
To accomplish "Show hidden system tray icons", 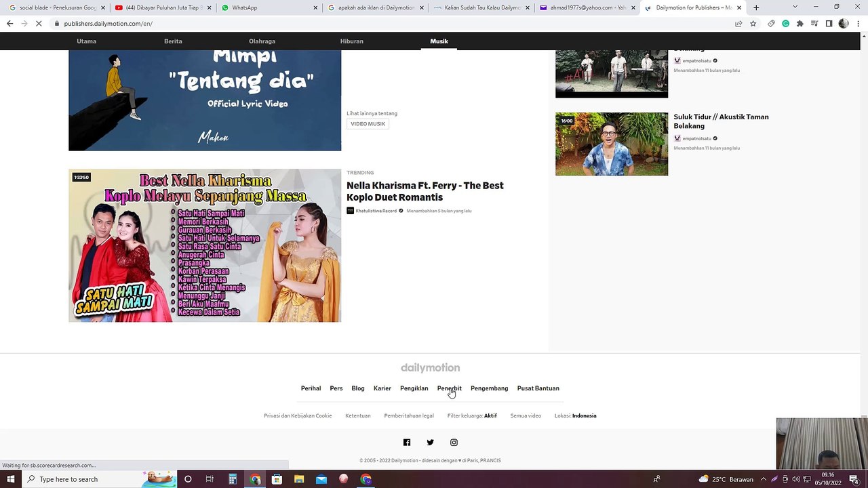I will point(764,479).
